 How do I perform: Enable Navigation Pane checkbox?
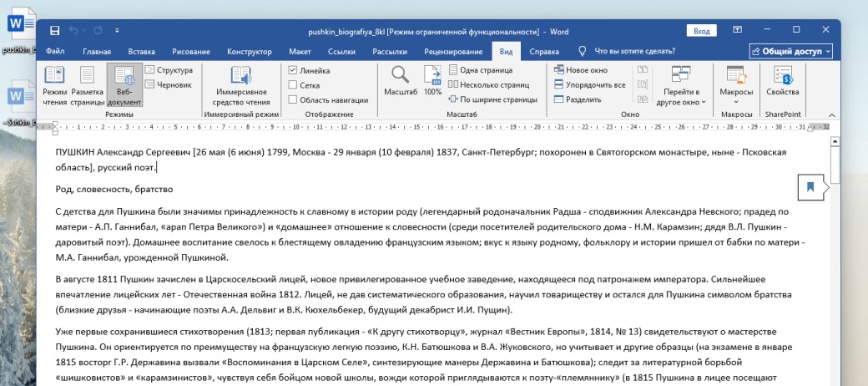pyautogui.click(x=293, y=99)
